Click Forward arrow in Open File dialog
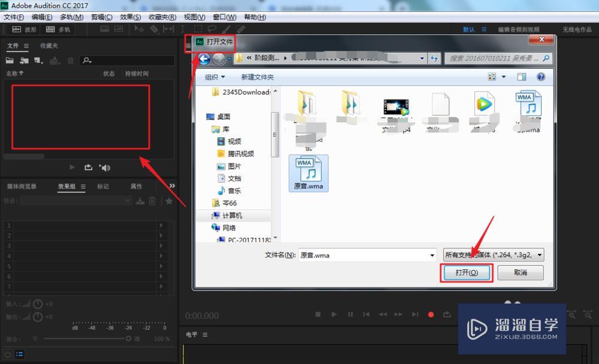 219,59
